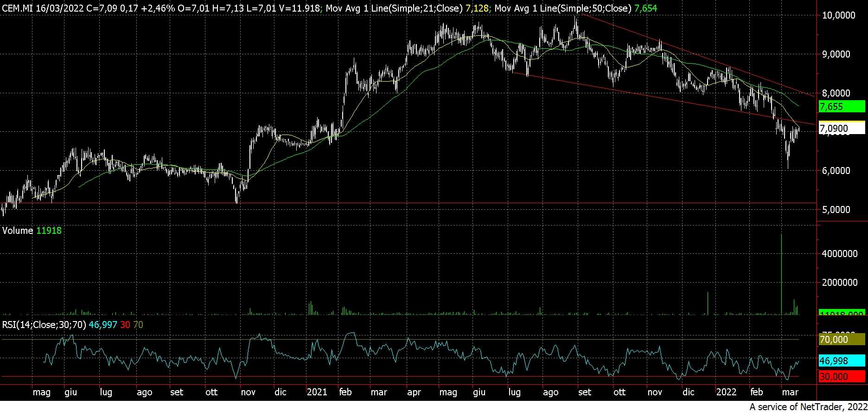Click the RSI(14;Close;30;70) indicator label
Image resolution: width=868 pixels, height=412 pixels.
coord(44,325)
